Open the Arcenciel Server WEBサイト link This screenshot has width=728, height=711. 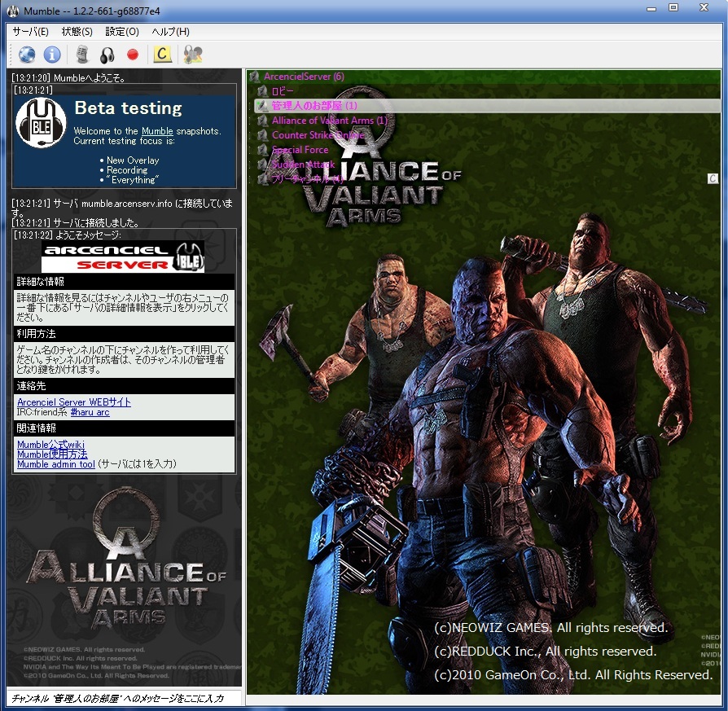74,402
